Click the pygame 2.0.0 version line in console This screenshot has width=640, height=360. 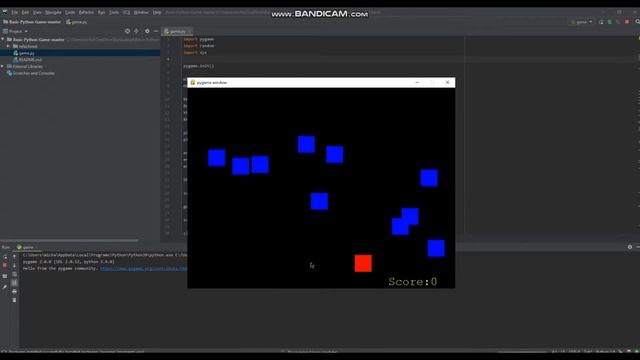point(69,262)
